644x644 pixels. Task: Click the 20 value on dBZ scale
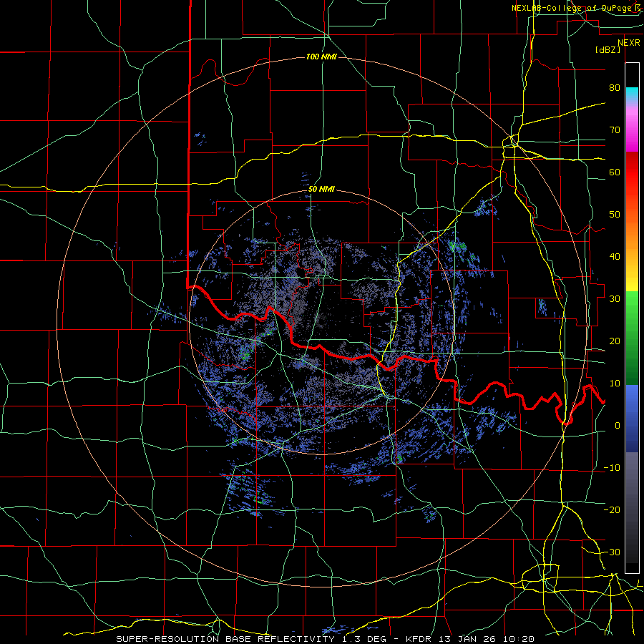pos(615,341)
